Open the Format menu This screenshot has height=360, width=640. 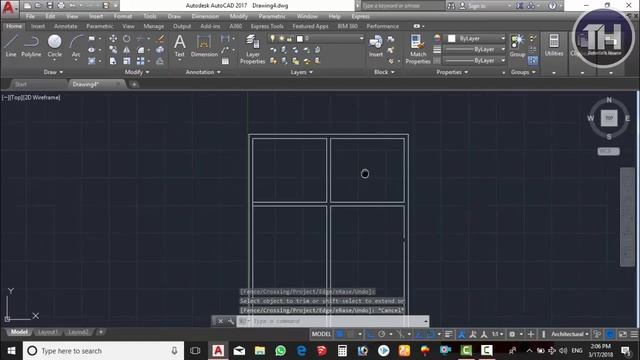[122, 16]
